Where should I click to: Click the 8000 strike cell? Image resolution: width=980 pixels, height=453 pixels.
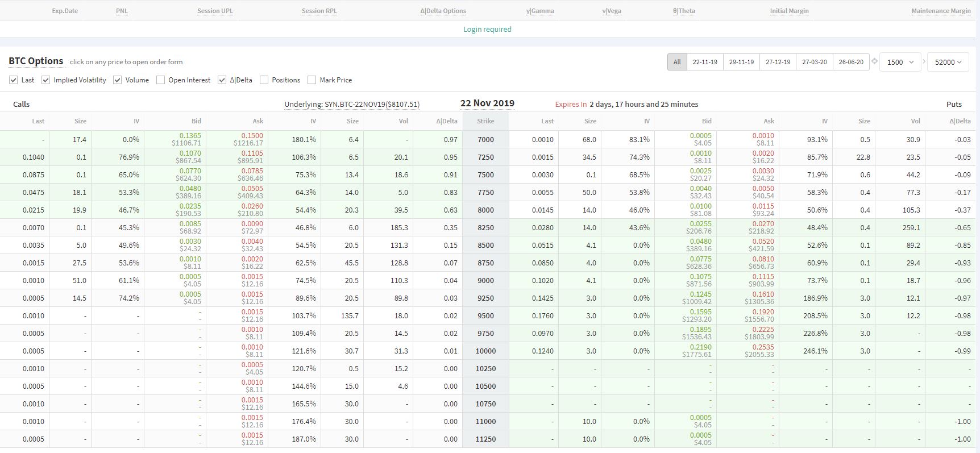(485, 210)
